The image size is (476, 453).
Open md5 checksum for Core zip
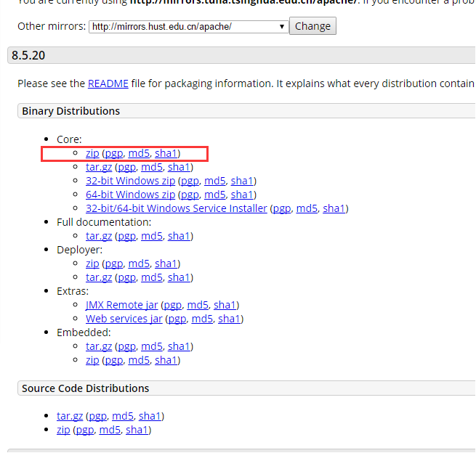coord(139,153)
